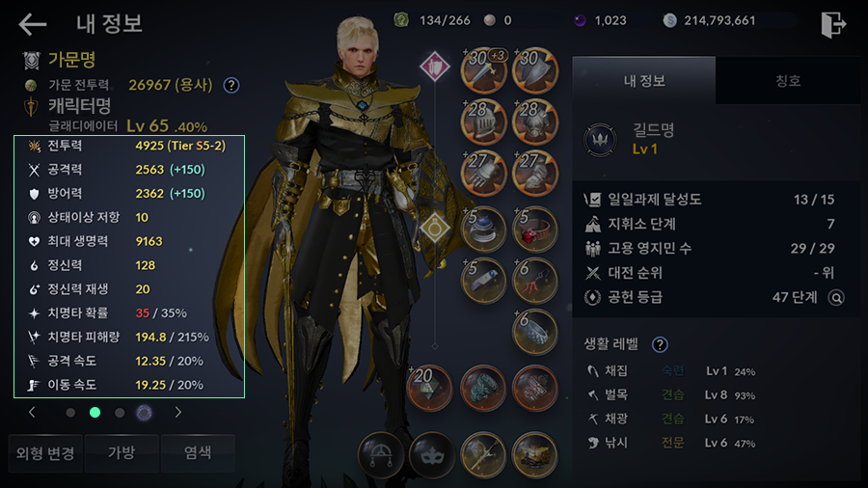
Task: Select the 내 정보 tab
Action: 644,81
